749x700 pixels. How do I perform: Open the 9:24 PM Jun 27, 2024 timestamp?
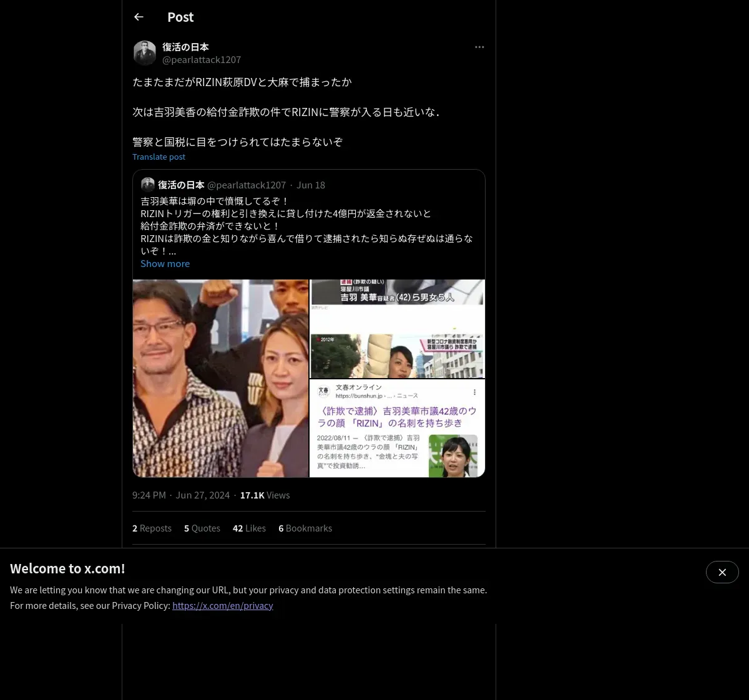click(181, 495)
